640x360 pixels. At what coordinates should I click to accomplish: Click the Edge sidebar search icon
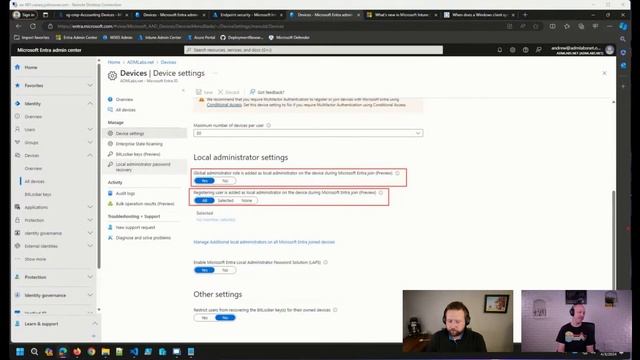[623, 39]
